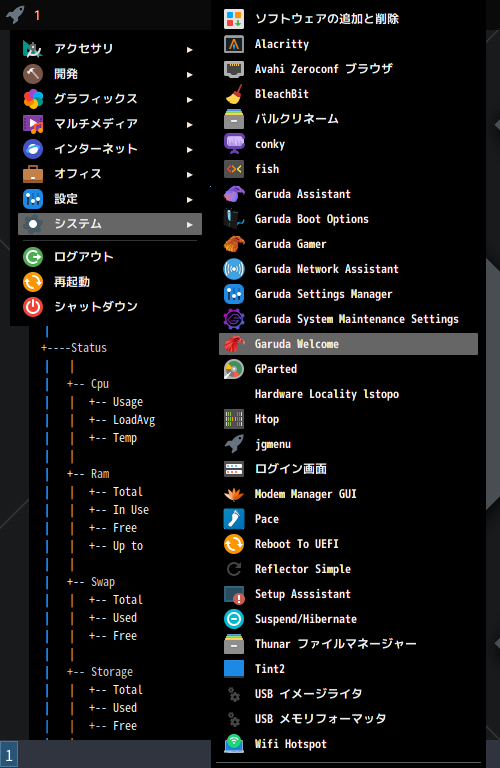Click the jgmenu rocket icon

[234, 444]
